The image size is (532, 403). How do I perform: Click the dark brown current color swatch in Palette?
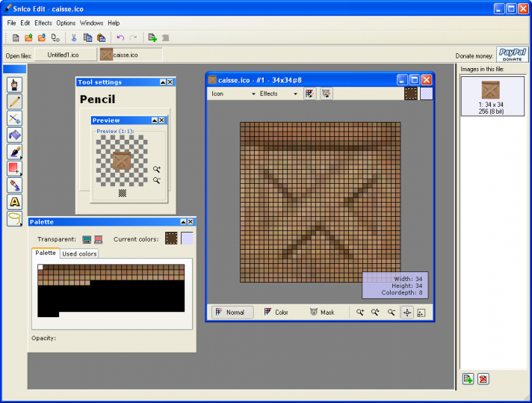click(171, 239)
